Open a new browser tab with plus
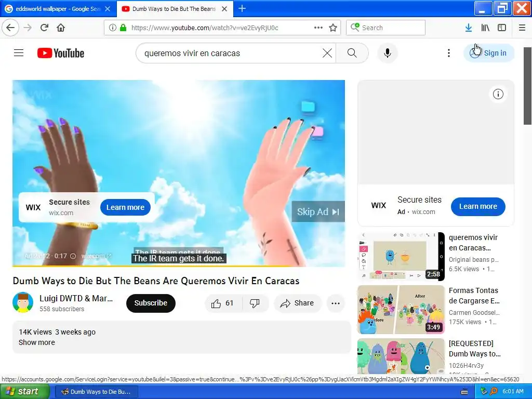The width and height of the screenshot is (532, 399). click(x=242, y=8)
